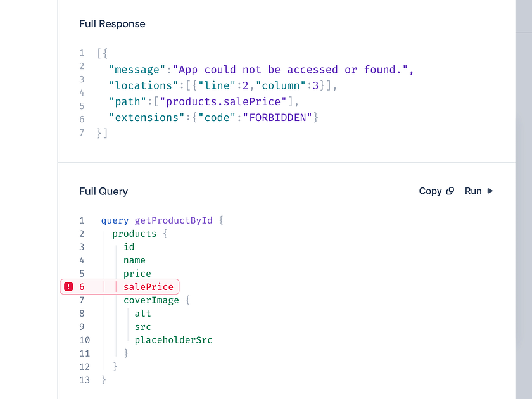The height and width of the screenshot is (399, 532).
Task: Click the Copy button label
Action: point(430,191)
